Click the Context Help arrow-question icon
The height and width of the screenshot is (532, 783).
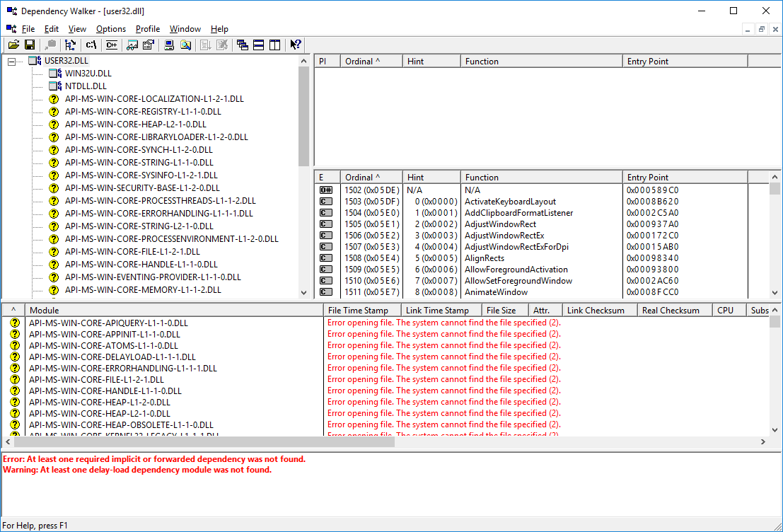(296, 45)
